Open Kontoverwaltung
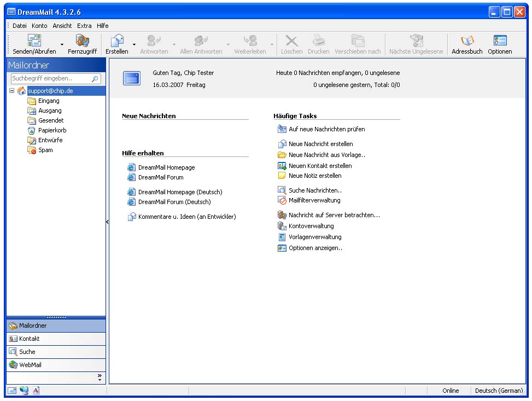Image resolution: width=532 pixels, height=401 pixels. pyautogui.click(x=306, y=226)
